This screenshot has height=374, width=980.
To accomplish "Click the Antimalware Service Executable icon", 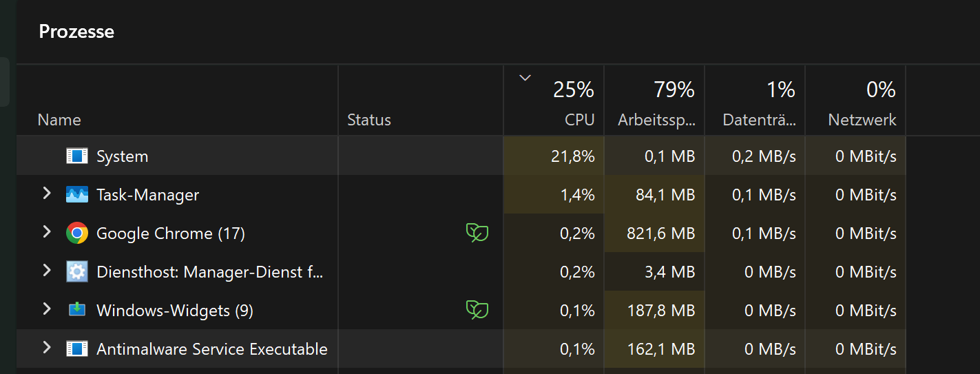I will (77, 349).
